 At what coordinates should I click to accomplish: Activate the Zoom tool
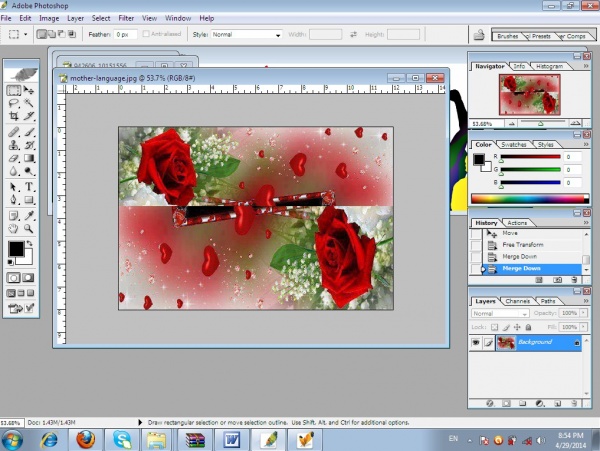point(30,229)
